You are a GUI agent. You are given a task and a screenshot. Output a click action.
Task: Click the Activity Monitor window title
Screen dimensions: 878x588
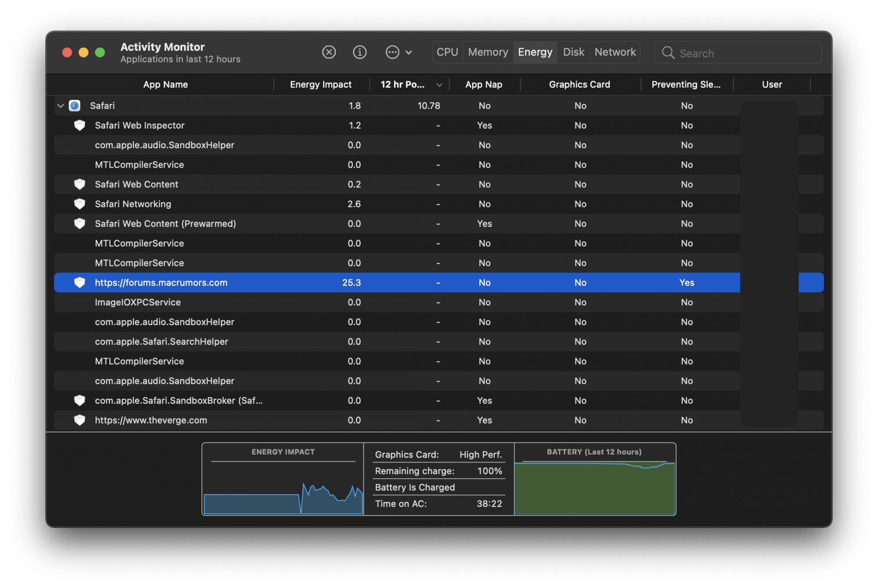162,47
